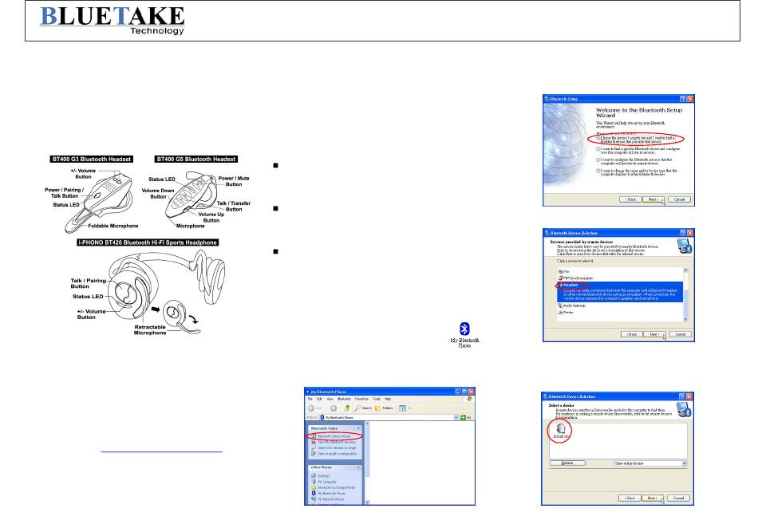
Task: Open Desktop under Other Places
Action: (x=322, y=476)
